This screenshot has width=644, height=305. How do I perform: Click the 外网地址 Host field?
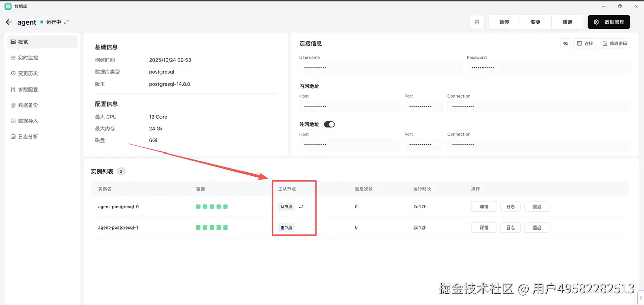[x=350, y=145]
